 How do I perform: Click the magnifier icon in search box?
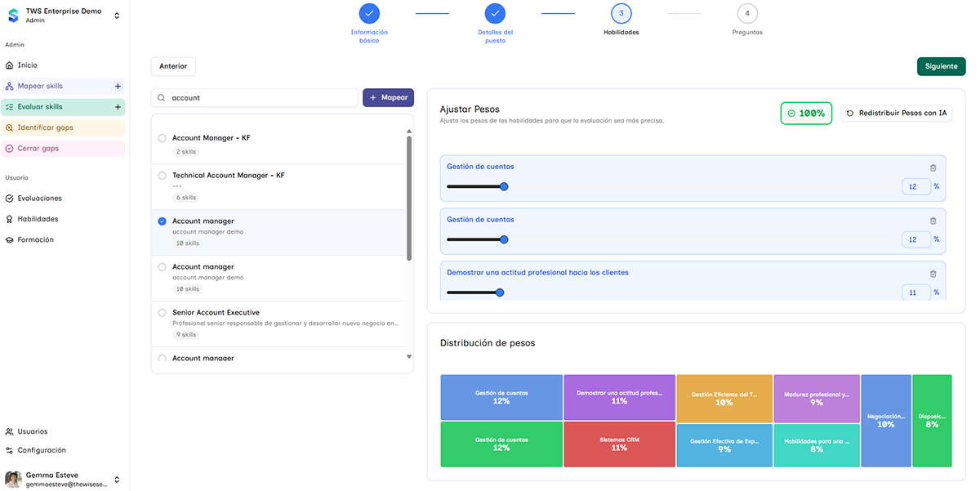coord(162,98)
